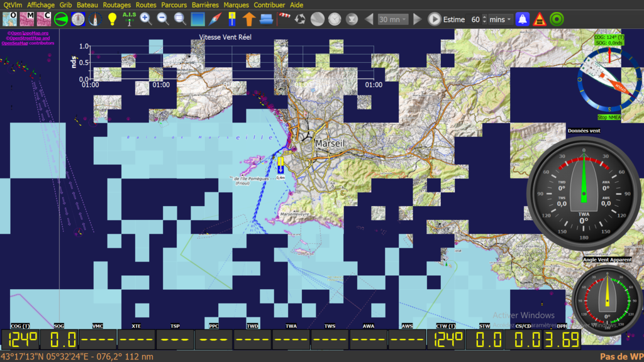
Task: Open the Contribuer menu
Action: coord(269,5)
